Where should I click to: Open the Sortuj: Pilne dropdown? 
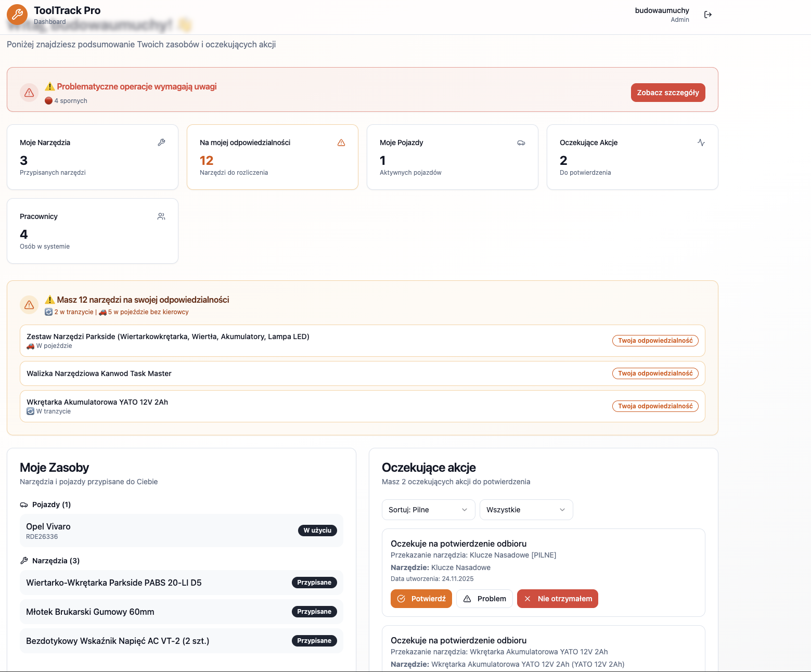[428, 510]
